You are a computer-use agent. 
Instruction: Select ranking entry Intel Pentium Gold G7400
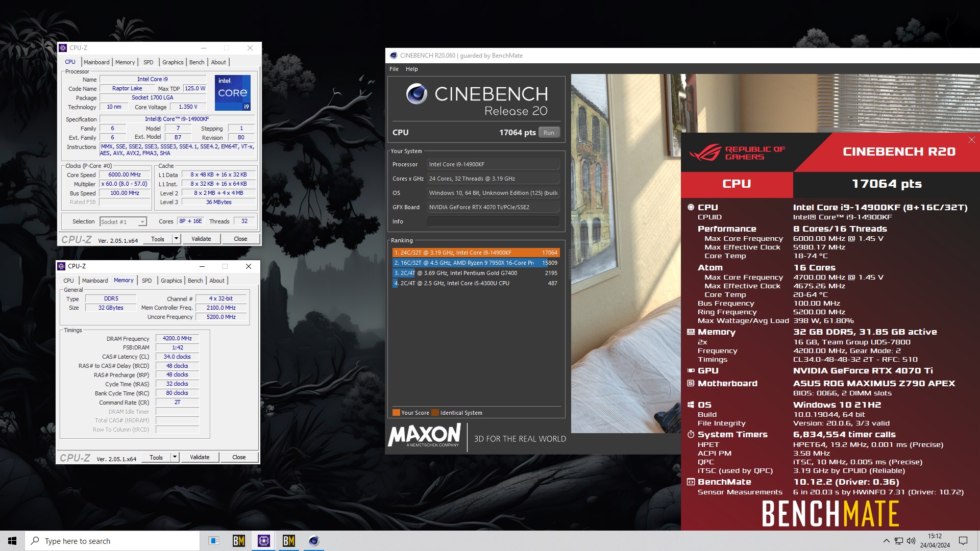coord(476,273)
